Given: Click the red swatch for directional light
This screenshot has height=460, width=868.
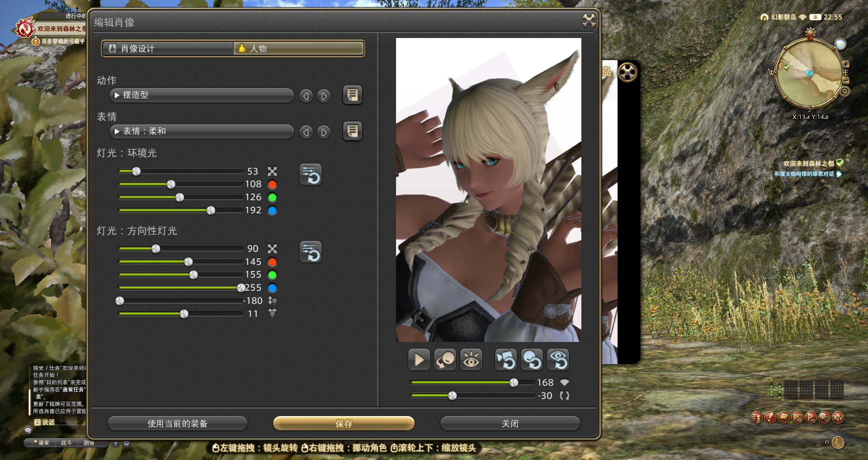Looking at the screenshot, I should point(272,262).
